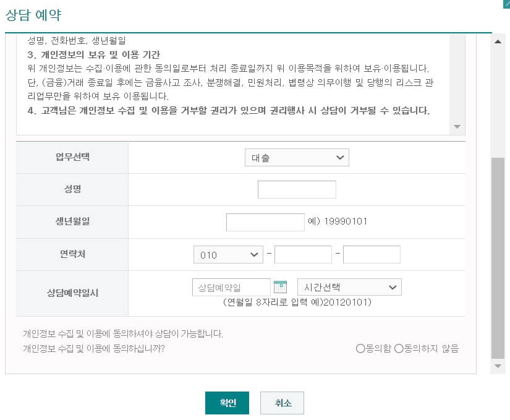Viewport: 510px width, 420px height.
Task: Click the 확인 confirm button
Action: click(227, 403)
